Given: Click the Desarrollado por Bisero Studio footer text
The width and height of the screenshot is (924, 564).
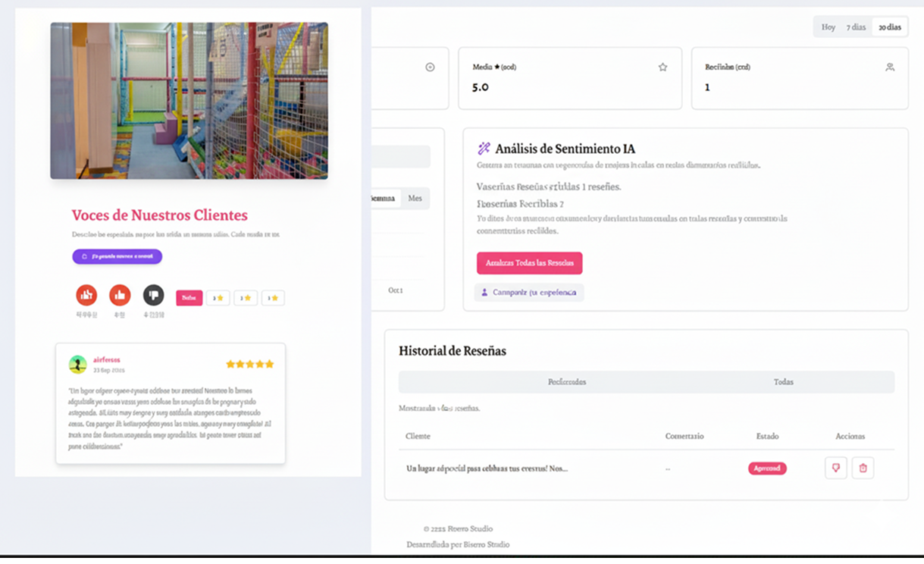Looking at the screenshot, I should (458, 544).
